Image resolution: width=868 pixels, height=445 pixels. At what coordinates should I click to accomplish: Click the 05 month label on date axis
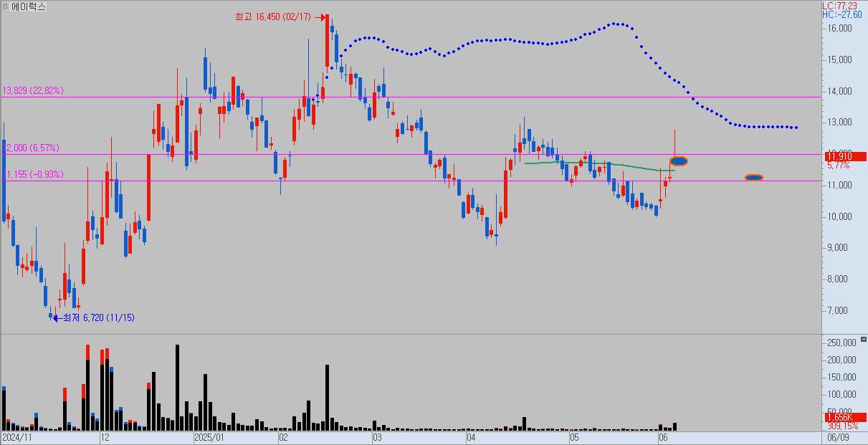(x=575, y=436)
